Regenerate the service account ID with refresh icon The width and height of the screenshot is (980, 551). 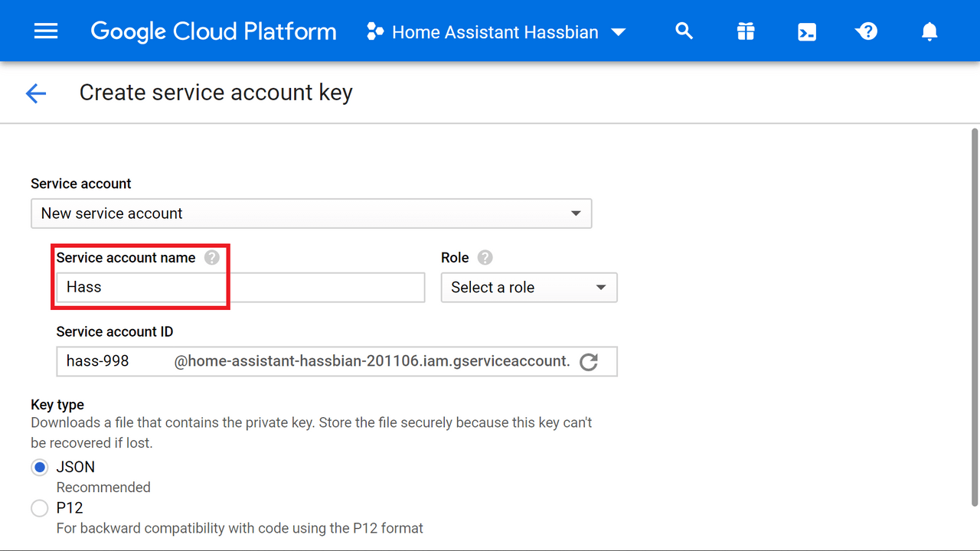(x=589, y=362)
